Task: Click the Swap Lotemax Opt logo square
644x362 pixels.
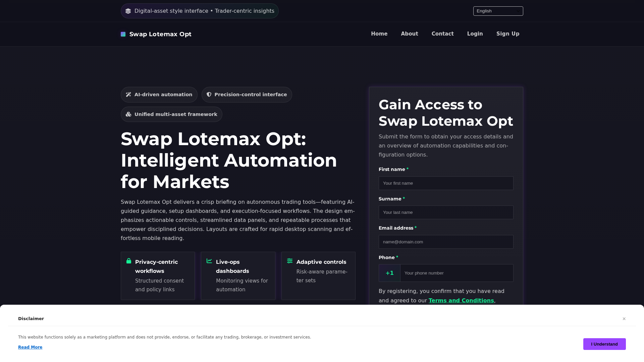Action: click(123, 34)
